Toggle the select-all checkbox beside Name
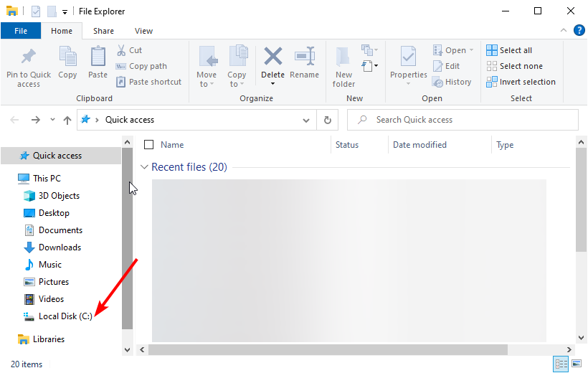The image size is (588, 373). (149, 145)
